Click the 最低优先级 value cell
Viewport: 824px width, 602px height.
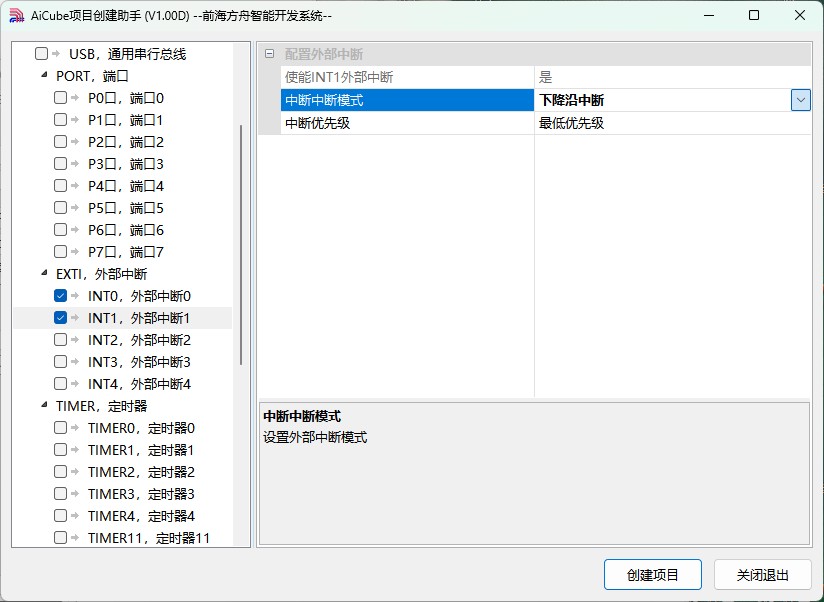click(x=673, y=123)
